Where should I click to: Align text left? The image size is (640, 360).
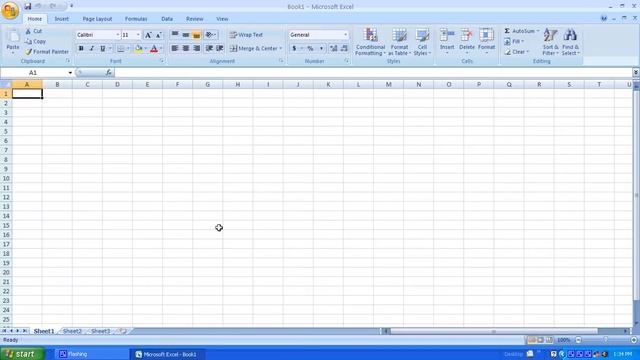pyautogui.click(x=175, y=49)
